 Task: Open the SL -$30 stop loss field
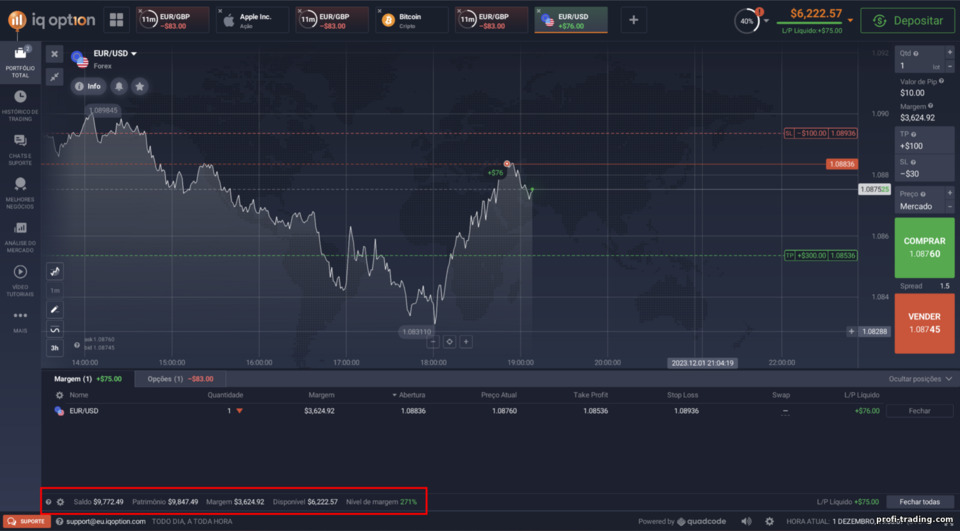tap(924, 168)
